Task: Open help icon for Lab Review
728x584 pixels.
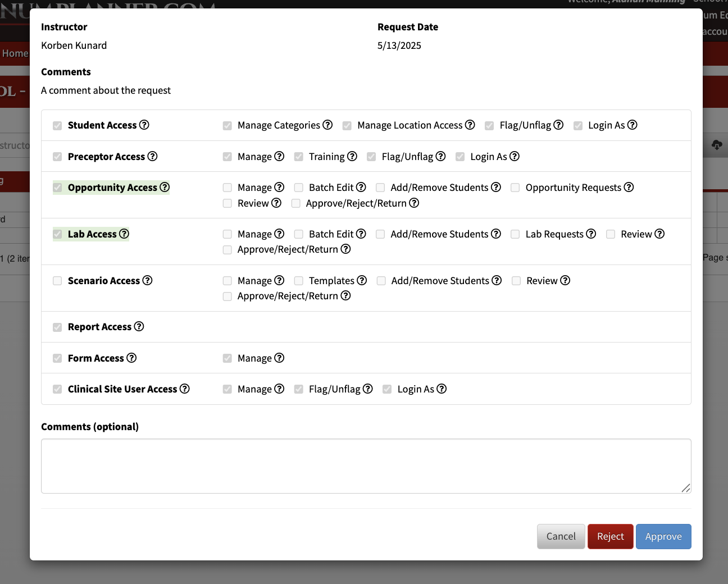Action: 659,234
